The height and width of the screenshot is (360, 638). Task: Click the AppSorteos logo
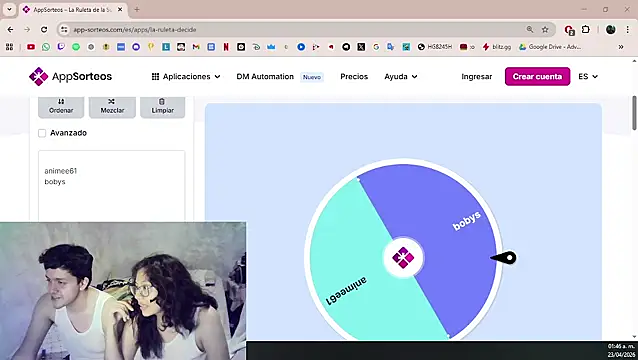70,76
